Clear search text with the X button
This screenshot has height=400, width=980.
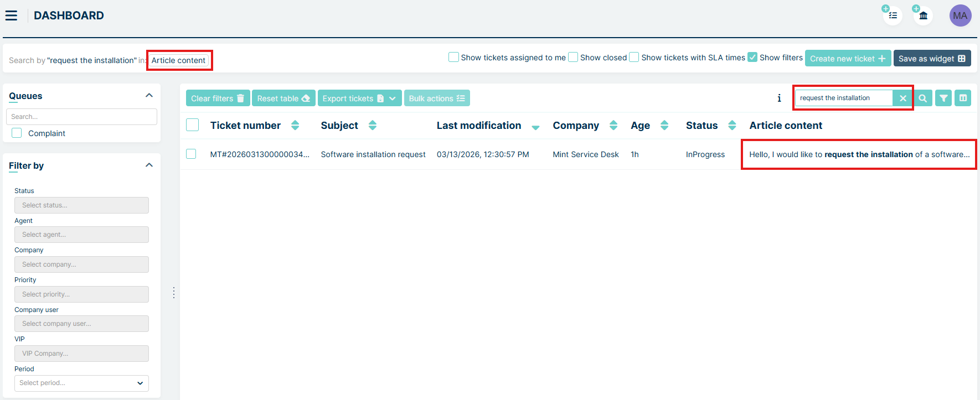[902, 98]
